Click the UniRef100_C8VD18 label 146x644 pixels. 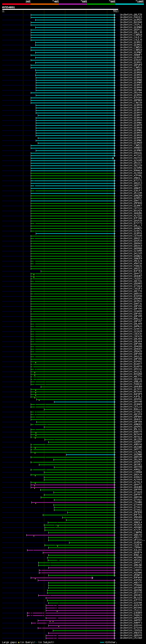click(131, 631)
